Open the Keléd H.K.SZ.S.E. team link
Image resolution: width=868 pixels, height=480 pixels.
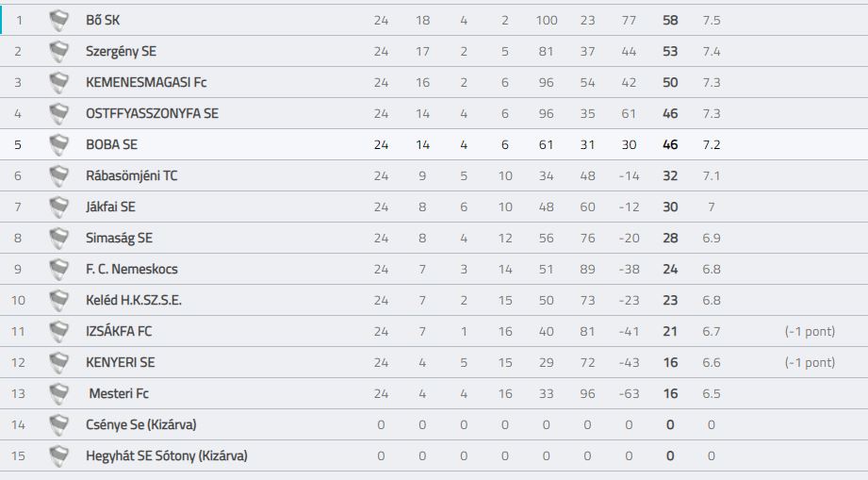(x=134, y=300)
